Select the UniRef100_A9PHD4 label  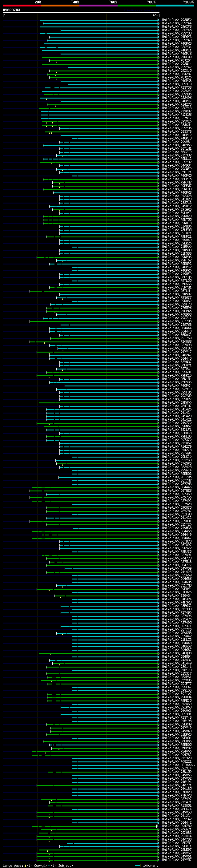177,697
